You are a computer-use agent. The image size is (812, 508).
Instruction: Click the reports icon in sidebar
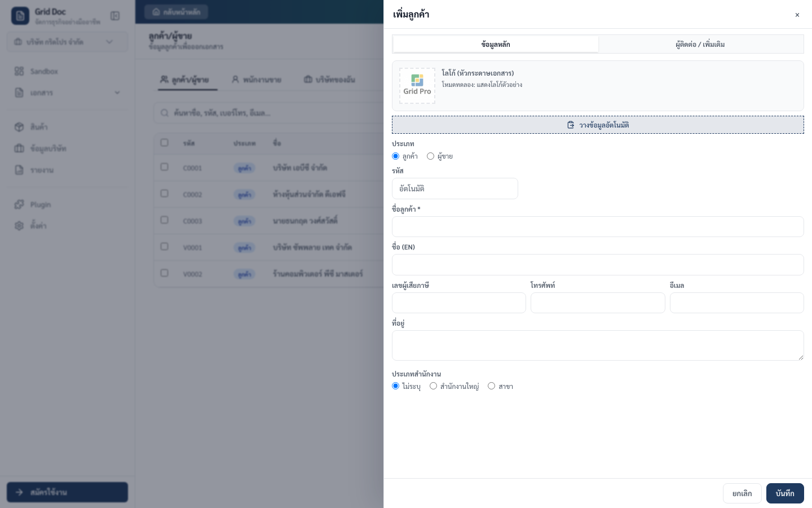(x=19, y=170)
